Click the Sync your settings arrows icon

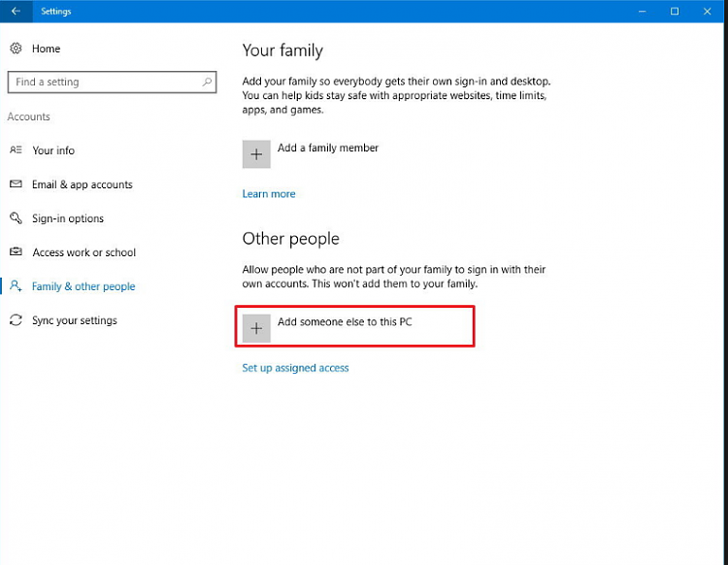pyautogui.click(x=16, y=319)
